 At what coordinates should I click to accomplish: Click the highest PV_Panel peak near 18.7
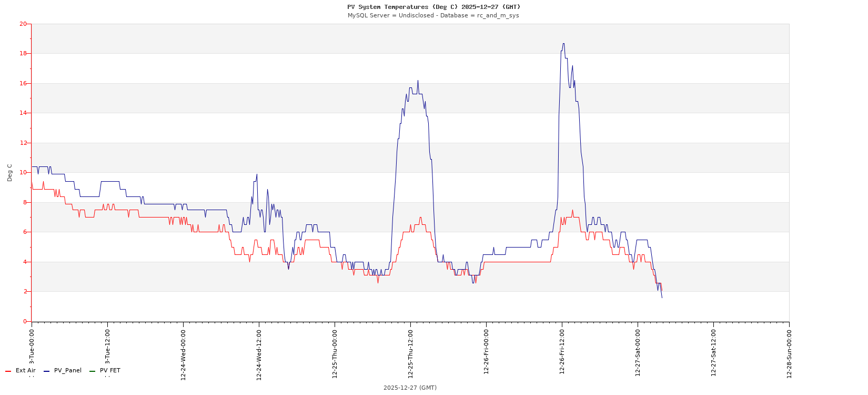[563, 44]
